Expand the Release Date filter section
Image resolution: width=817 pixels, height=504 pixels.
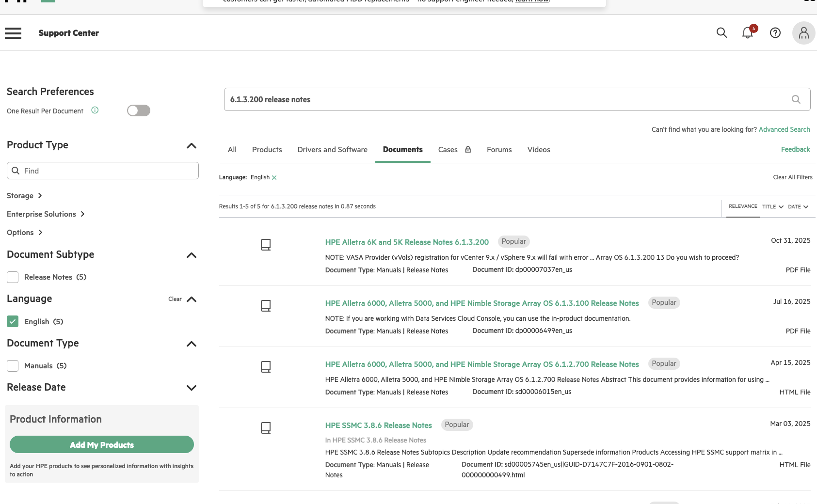[192, 388]
